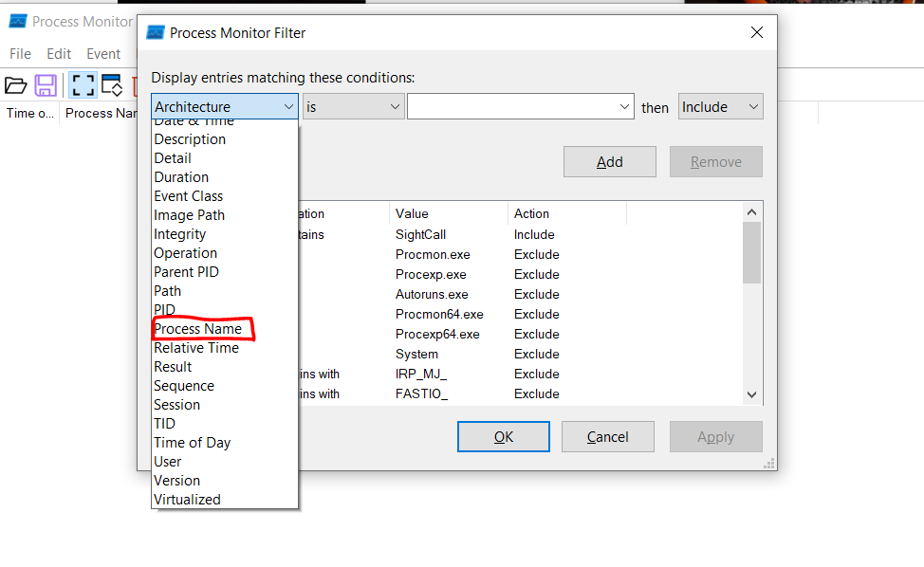Select the Procmon64.exe filter row
Screen dimensions: 924x567
[521, 315]
